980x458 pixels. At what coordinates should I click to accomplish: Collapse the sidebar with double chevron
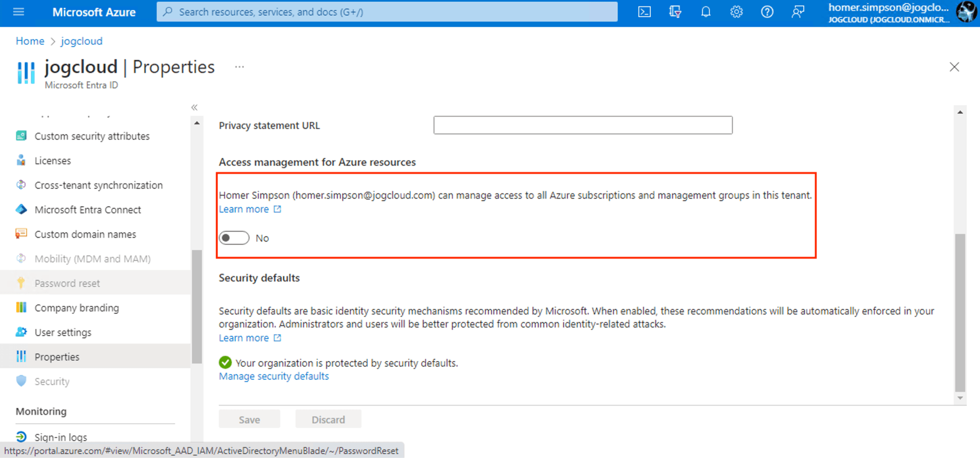point(194,107)
